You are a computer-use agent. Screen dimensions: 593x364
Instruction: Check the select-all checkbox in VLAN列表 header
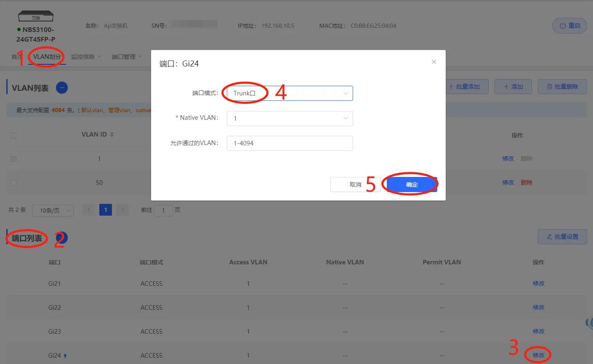click(x=13, y=135)
